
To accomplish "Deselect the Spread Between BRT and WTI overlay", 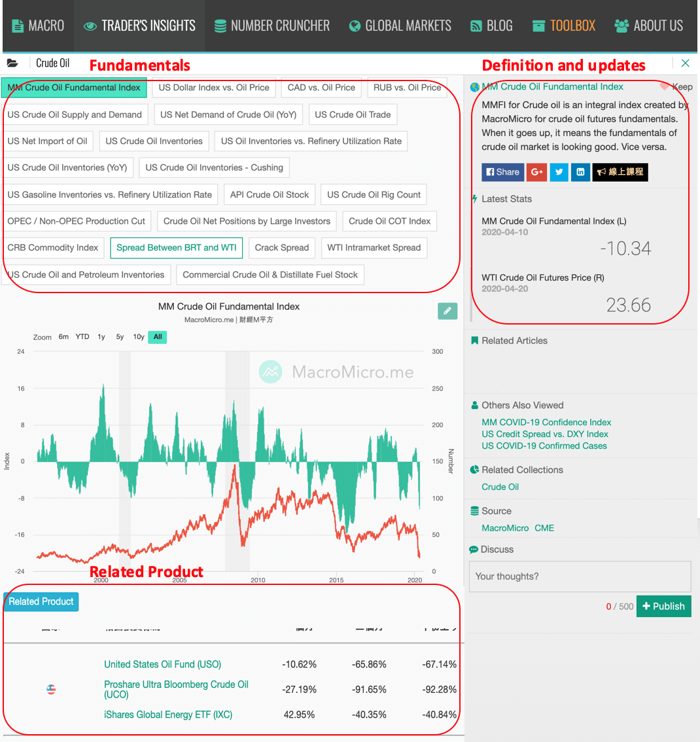I will 176,247.
